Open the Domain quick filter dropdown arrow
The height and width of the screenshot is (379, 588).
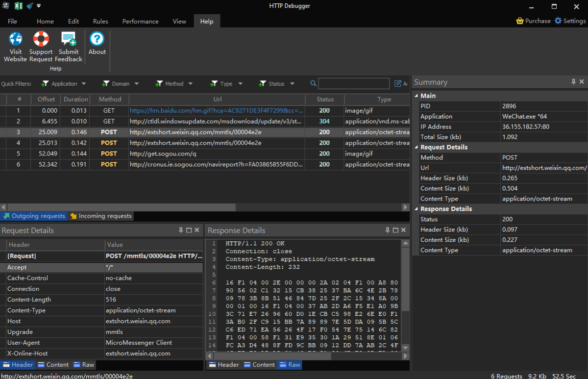point(137,84)
